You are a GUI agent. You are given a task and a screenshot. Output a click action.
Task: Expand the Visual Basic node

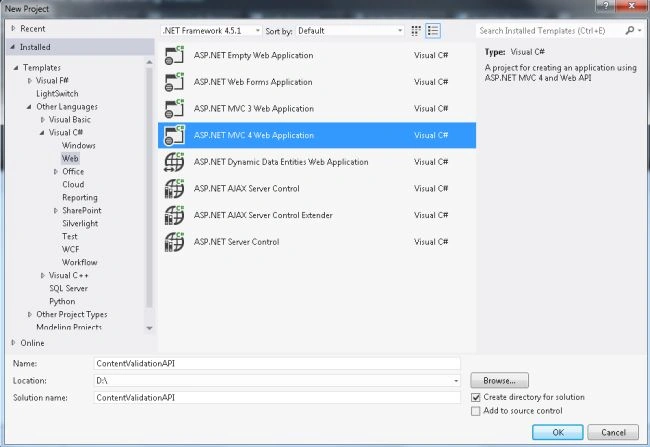pos(42,119)
